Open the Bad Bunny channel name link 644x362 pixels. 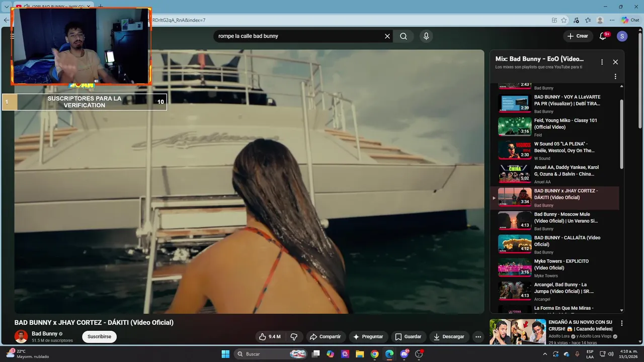(45, 334)
